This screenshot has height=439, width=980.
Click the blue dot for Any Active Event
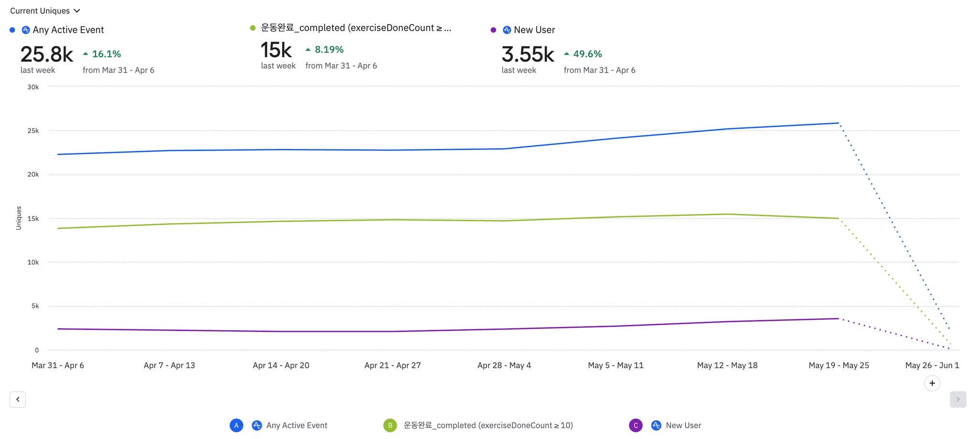[x=12, y=30]
